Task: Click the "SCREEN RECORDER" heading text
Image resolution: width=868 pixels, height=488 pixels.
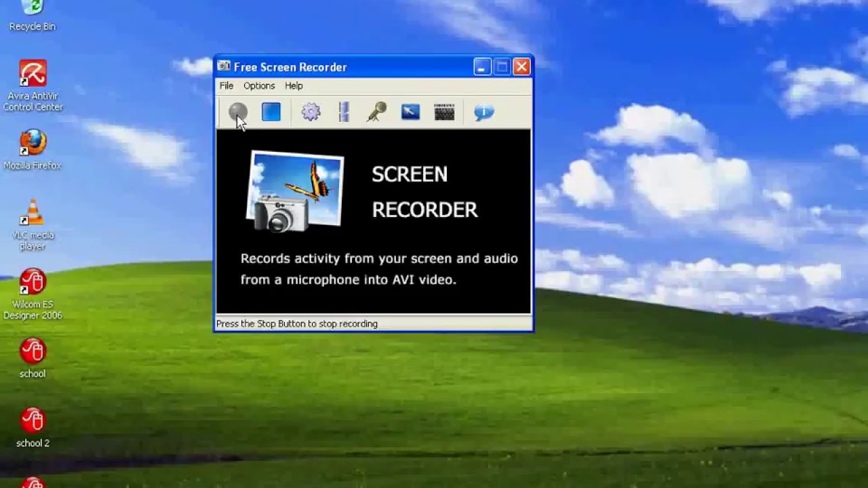Action: tap(425, 192)
